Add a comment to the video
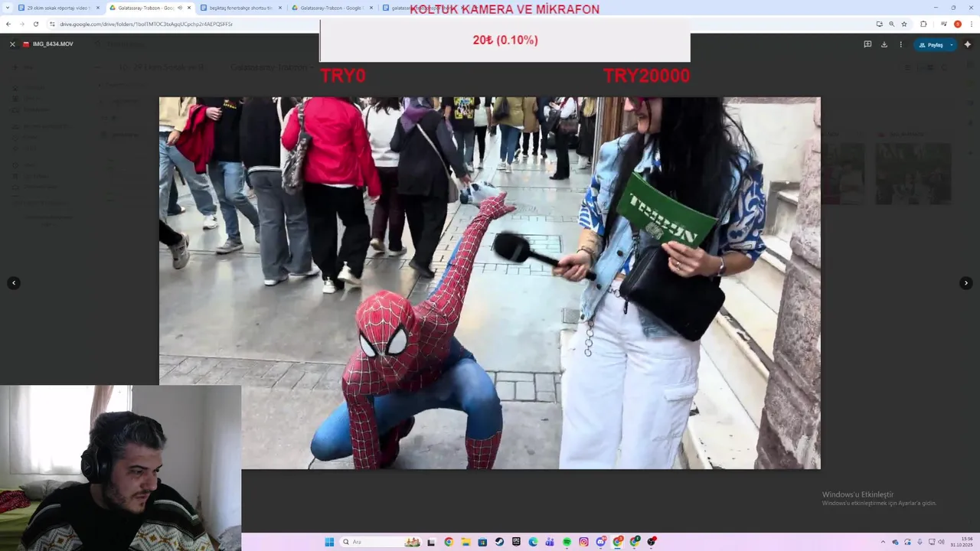The image size is (980, 551). pos(867,44)
